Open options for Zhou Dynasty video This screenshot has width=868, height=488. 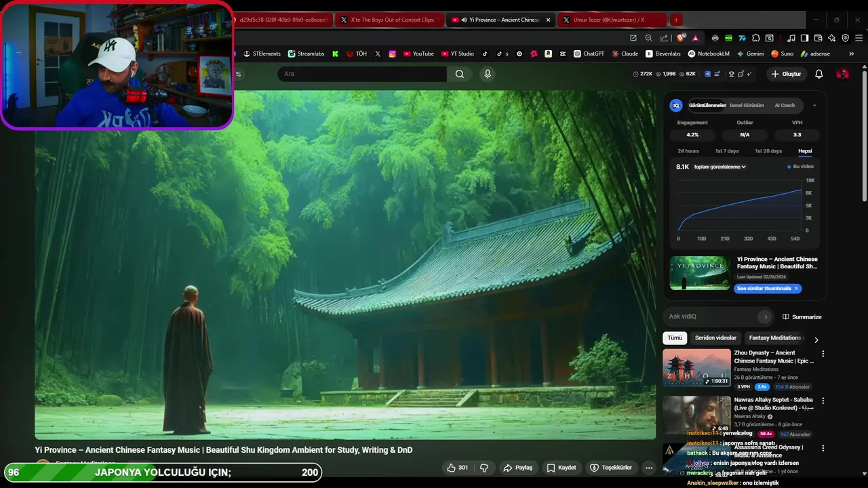pos(823,354)
